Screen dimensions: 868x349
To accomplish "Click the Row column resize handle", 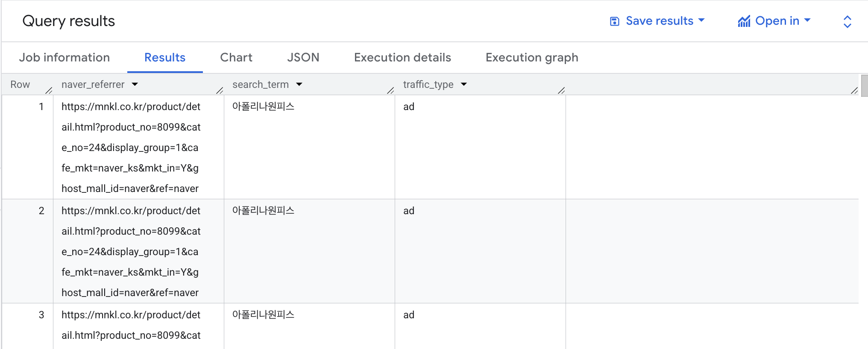I will pos(49,90).
